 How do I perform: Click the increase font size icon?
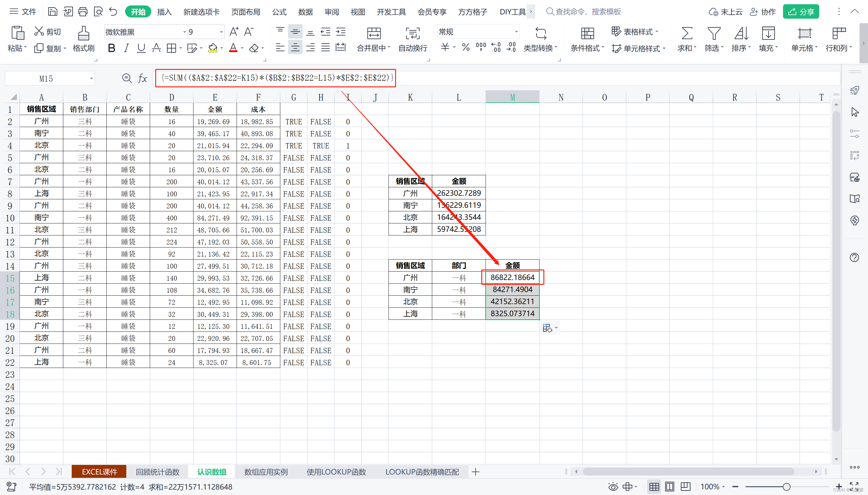[234, 32]
